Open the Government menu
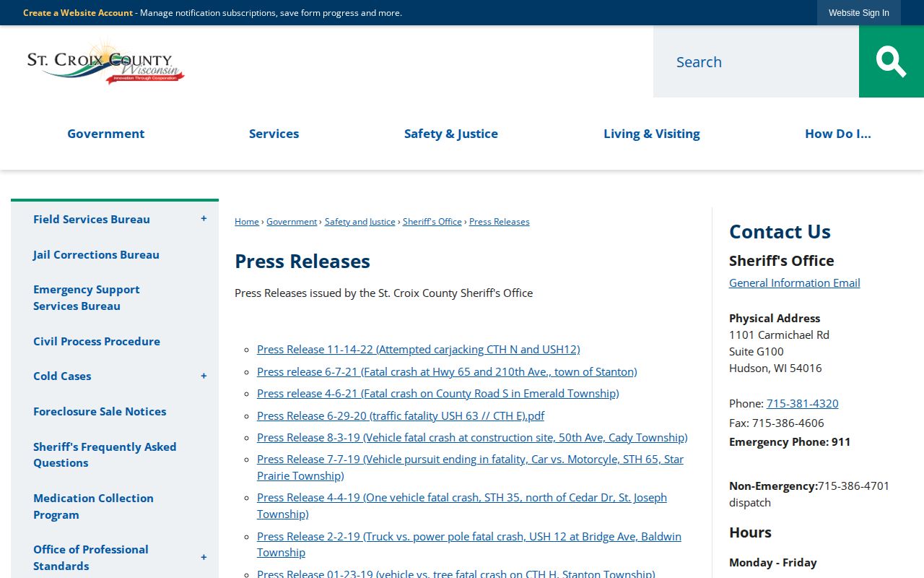This screenshot has width=924, height=578. [x=106, y=134]
